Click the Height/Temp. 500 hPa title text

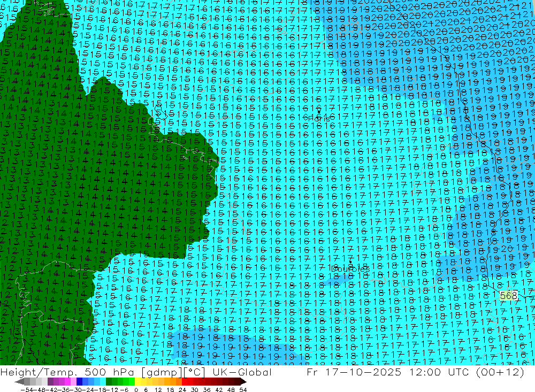coord(68,372)
